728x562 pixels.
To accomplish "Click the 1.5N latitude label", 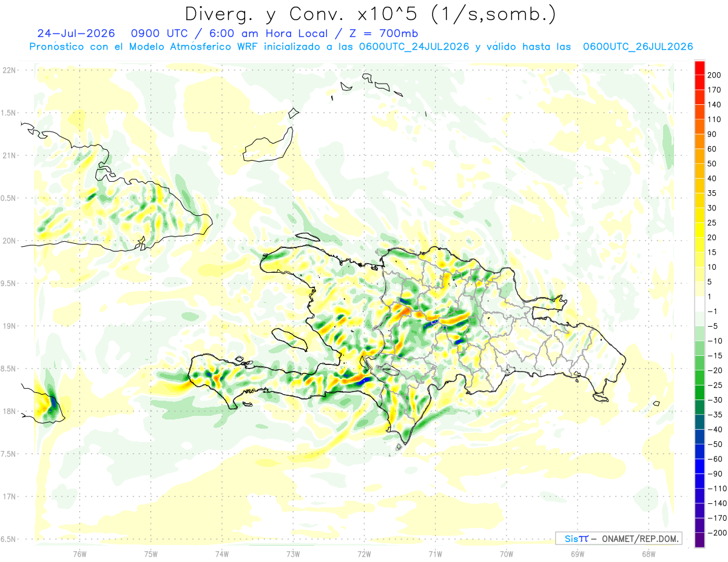I will pos(8,113).
